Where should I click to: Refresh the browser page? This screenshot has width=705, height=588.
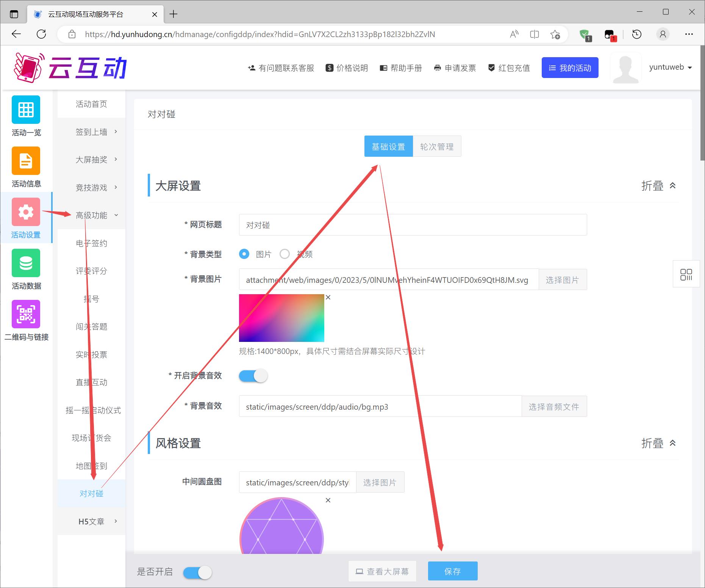[41, 34]
